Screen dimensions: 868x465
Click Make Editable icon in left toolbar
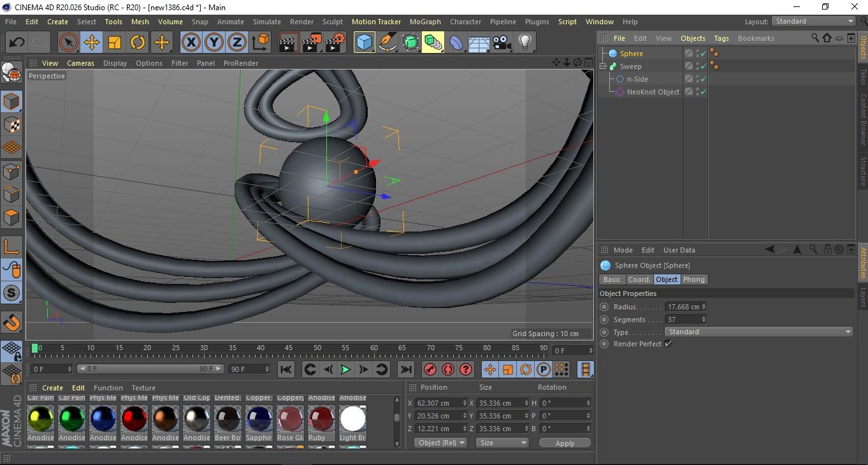point(11,72)
